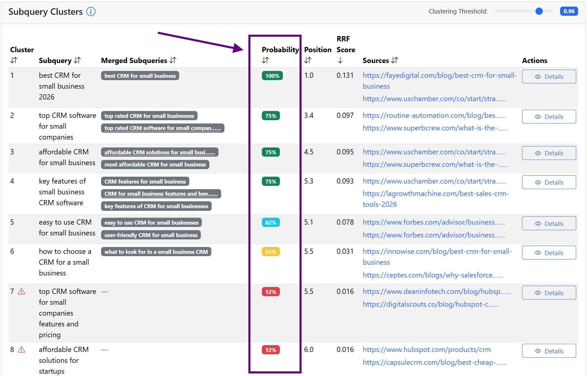Click warning triangle on cluster 7
The image size is (588, 376).
pos(22,292)
